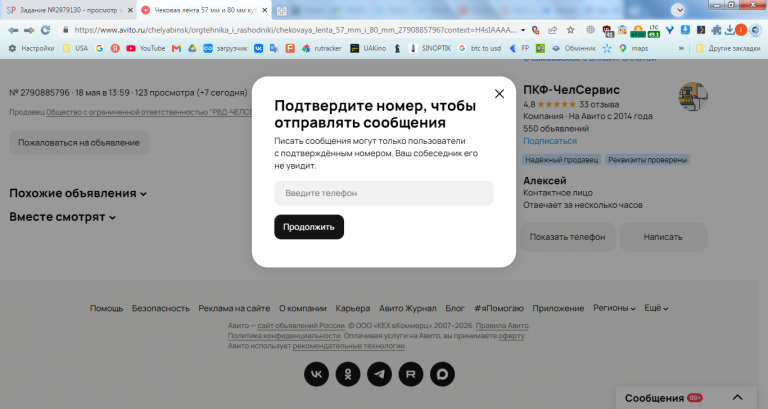Screen dimensions: 768x409
Task: Open the Extensions puzzle icon
Action: [x=716, y=30]
